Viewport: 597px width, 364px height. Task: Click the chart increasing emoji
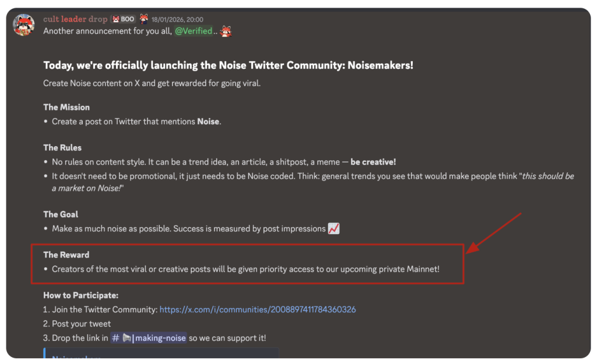pos(333,229)
